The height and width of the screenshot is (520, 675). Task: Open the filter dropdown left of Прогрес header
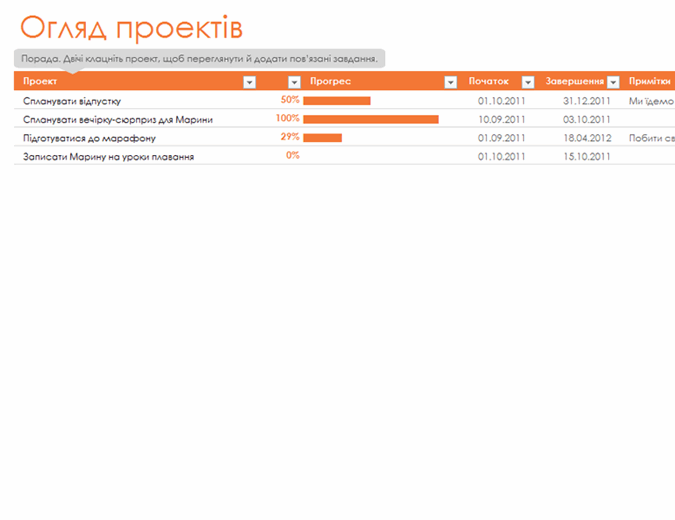(x=294, y=82)
